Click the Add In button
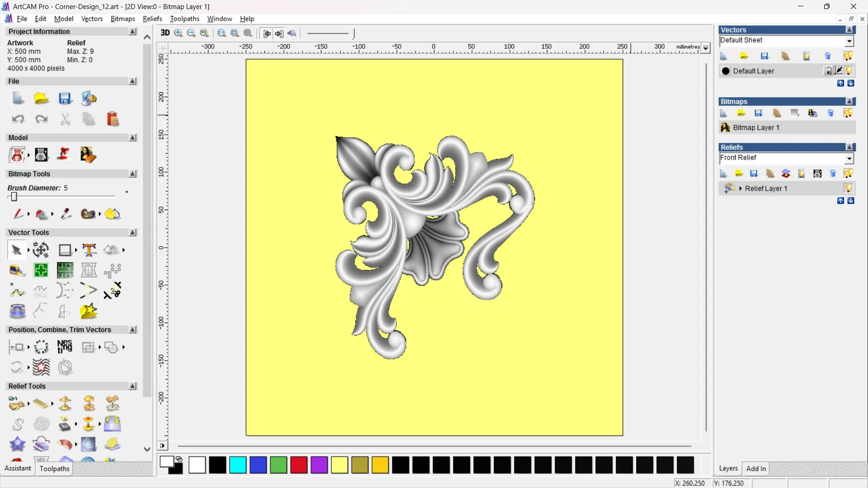868x488 pixels. tap(756, 469)
